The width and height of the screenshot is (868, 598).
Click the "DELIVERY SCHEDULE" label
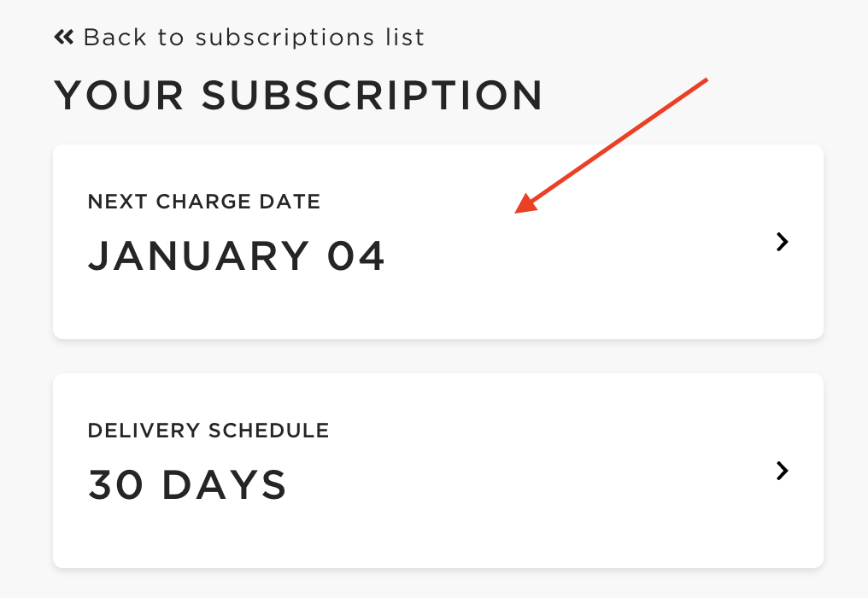pyautogui.click(x=208, y=431)
